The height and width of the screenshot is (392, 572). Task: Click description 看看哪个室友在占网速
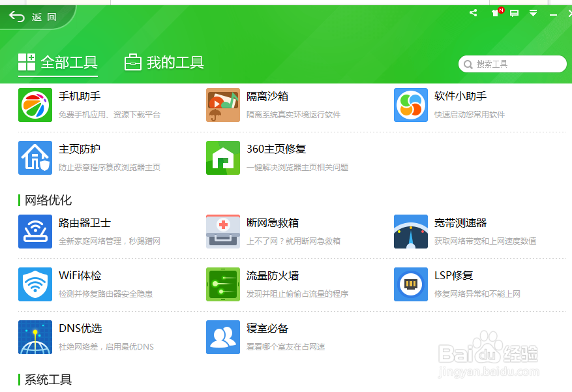pyautogui.click(x=286, y=347)
